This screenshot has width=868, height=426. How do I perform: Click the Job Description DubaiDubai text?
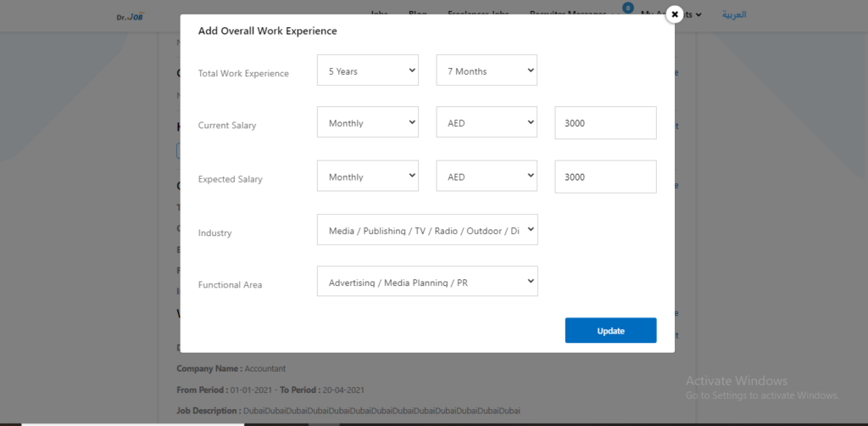348,411
